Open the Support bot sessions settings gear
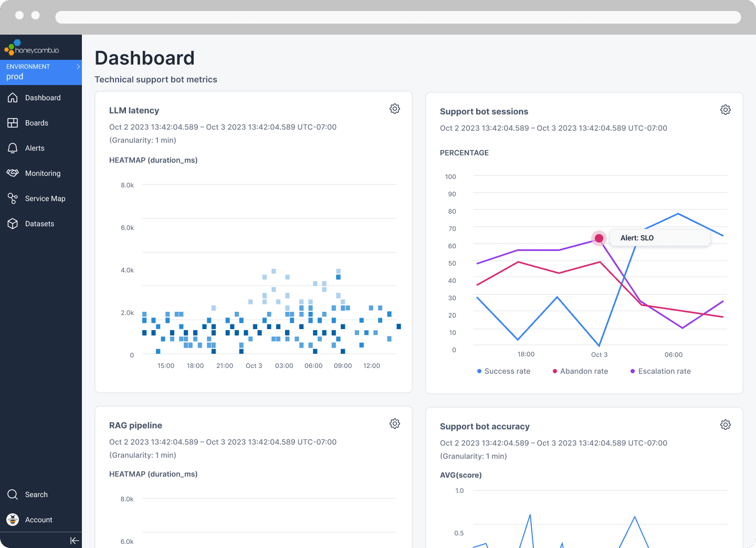The width and height of the screenshot is (756, 548). [x=726, y=110]
